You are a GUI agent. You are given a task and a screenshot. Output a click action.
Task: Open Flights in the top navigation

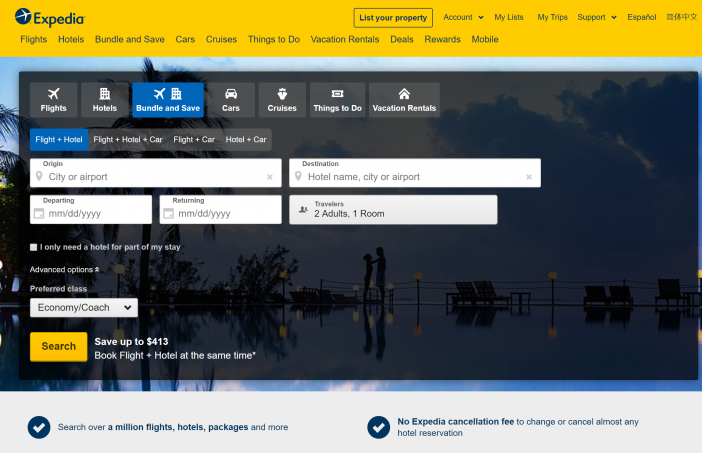click(x=34, y=39)
